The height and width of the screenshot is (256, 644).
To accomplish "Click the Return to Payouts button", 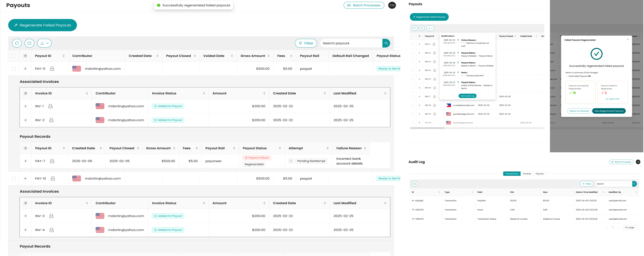I will pyautogui.click(x=579, y=111).
